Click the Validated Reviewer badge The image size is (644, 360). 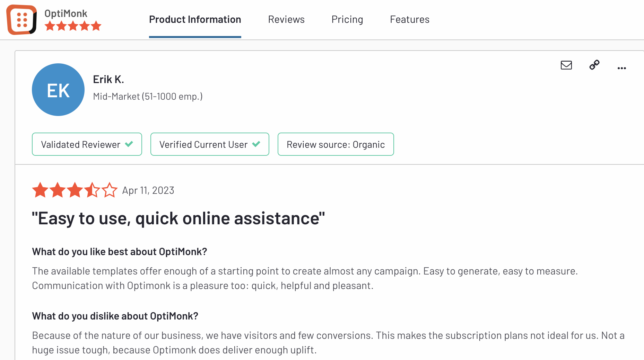[x=87, y=144]
